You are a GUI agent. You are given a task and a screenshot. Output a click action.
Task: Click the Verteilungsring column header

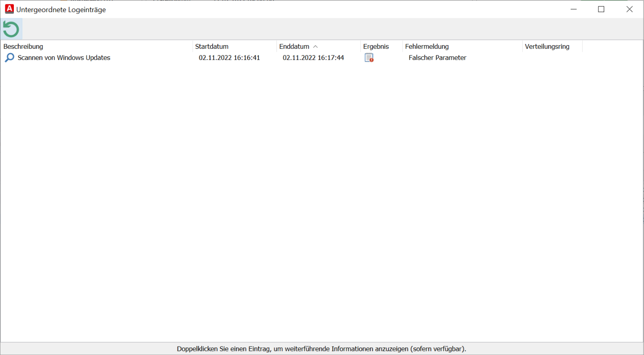pyautogui.click(x=547, y=46)
